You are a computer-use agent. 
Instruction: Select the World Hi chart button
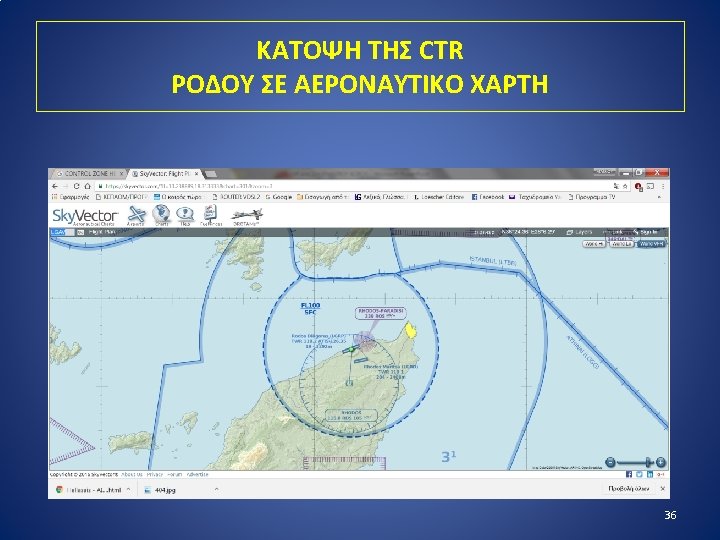point(594,244)
